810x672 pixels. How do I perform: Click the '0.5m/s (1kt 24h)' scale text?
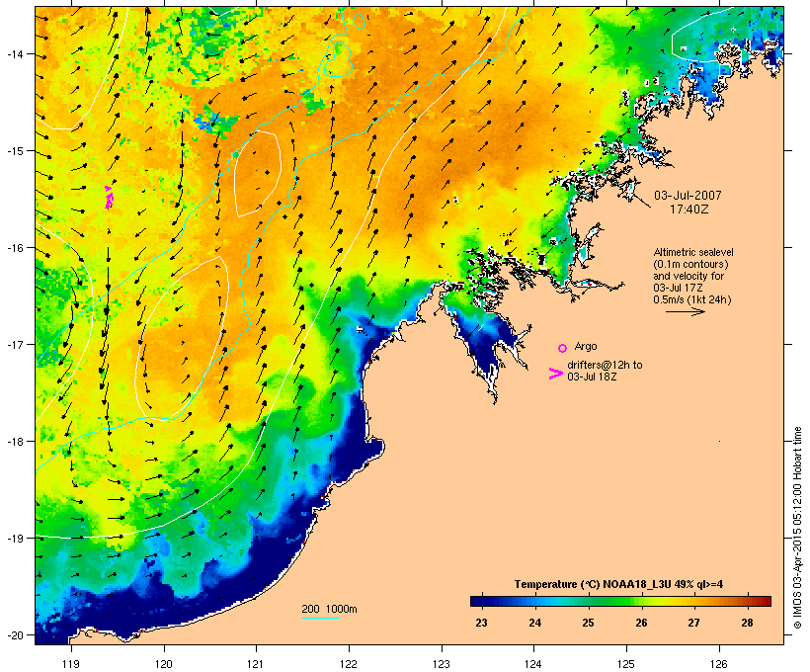coord(692,299)
